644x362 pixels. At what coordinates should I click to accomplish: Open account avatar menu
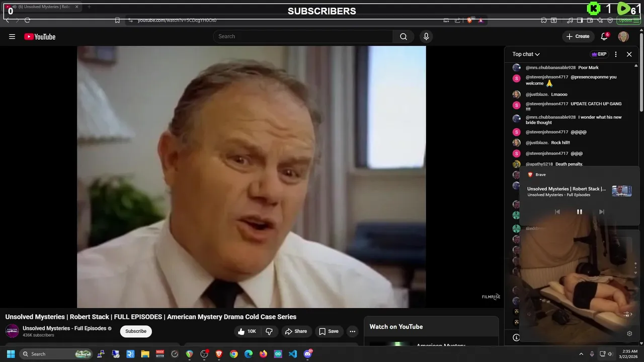623,36
